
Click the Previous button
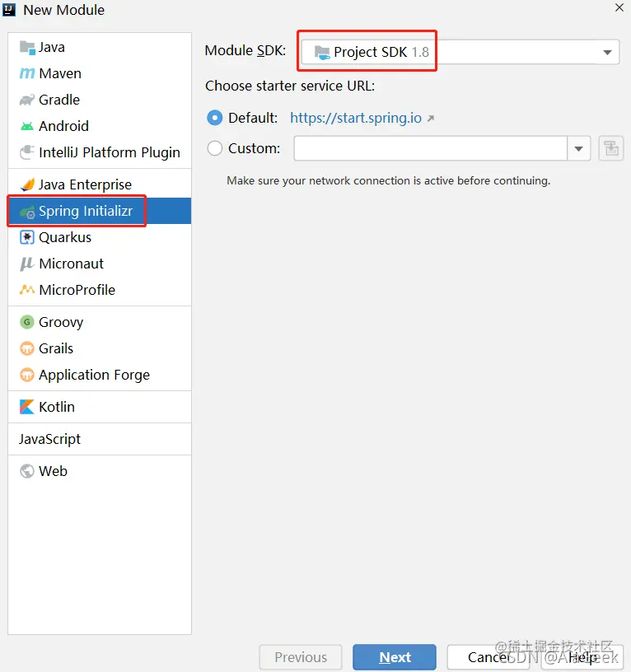tap(301, 657)
